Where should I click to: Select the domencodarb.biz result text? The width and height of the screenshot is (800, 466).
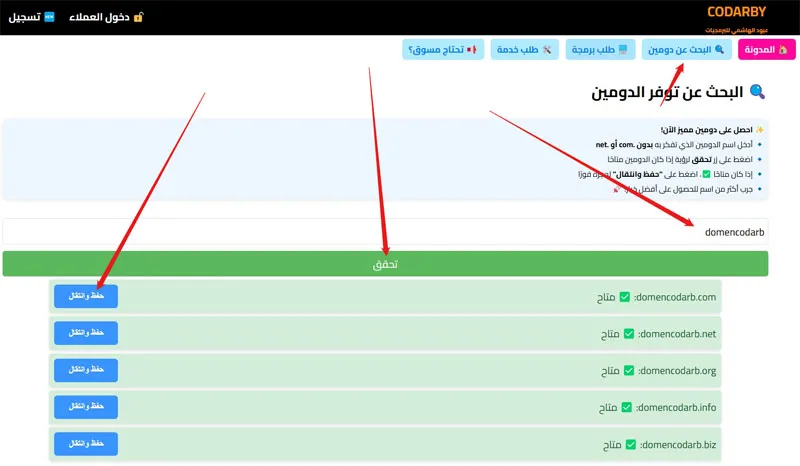tap(678, 445)
